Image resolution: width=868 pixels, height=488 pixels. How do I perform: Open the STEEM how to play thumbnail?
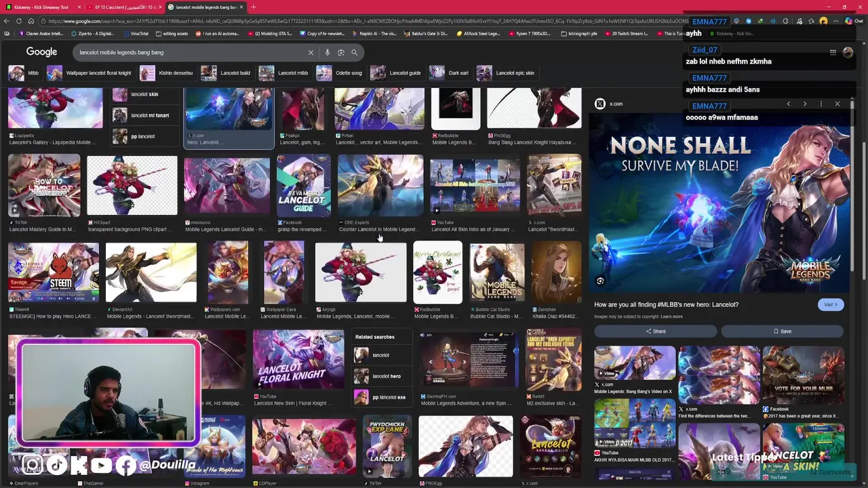pyautogui.click(x=54, y=272)
